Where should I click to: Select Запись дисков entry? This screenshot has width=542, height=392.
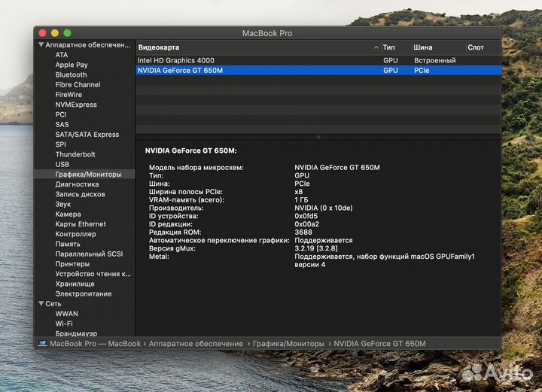pos(80,194)
